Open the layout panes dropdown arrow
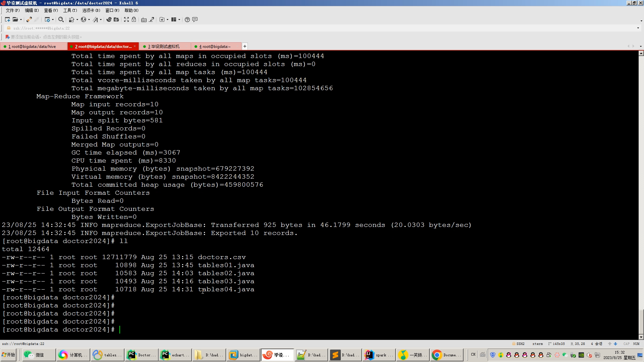The height and width of the screenshot is (362, 644). tap(179, 20)
